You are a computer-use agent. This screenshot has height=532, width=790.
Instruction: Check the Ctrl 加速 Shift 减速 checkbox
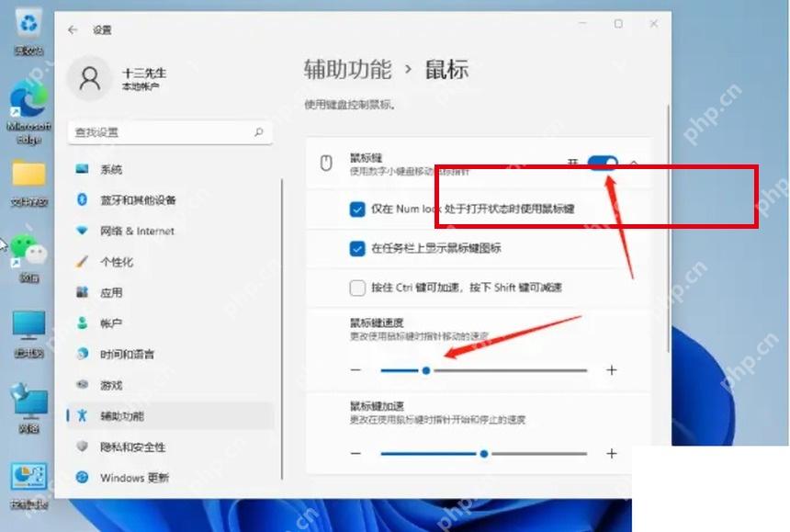pyautogui.click(x=357, y=288)
